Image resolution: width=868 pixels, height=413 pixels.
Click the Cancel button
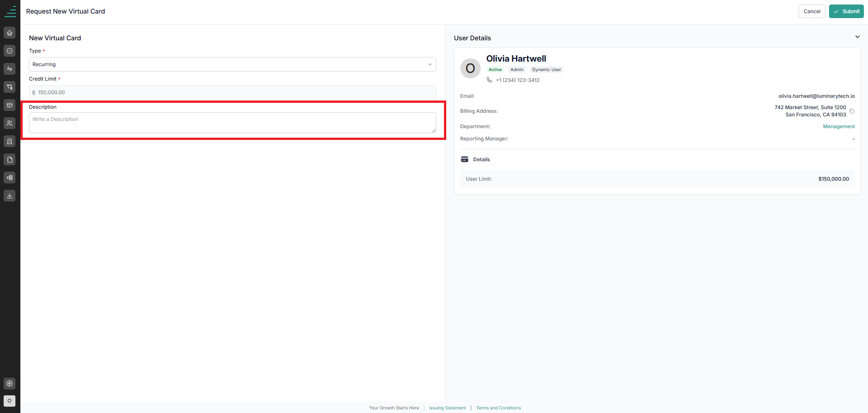812,11
